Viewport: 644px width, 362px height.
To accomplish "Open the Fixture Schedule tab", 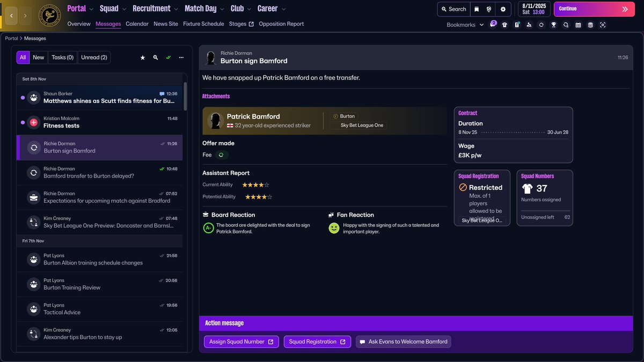I will point(203,24).
